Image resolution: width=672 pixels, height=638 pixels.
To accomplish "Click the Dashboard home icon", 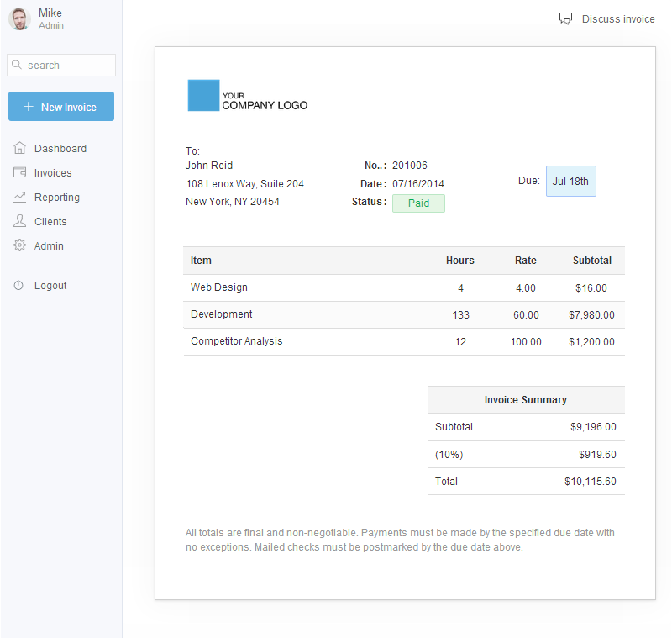I will point(19,148).
